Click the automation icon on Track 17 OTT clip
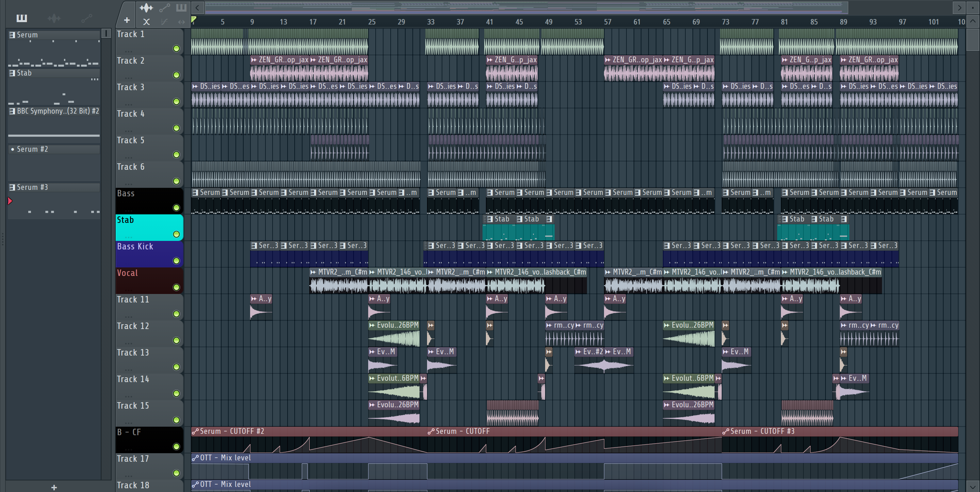This screenshot has width=980, height=492. 195,458
